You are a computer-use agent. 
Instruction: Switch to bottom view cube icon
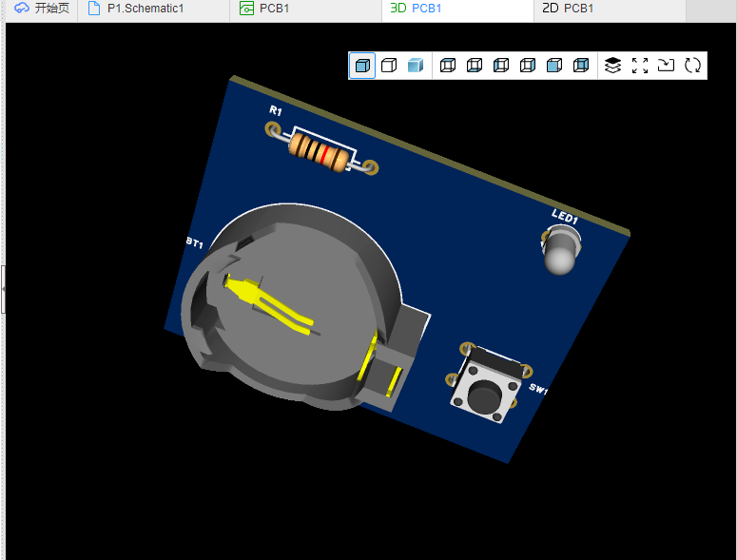475,66
